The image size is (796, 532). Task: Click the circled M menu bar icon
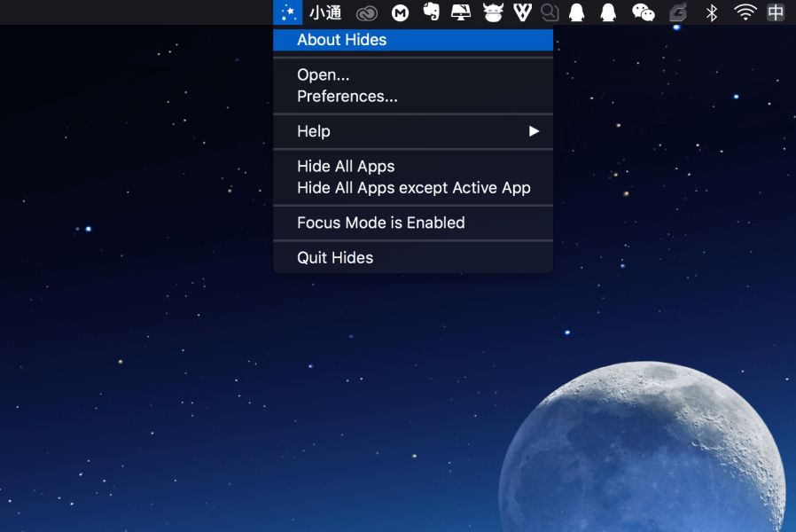[400, 13]
